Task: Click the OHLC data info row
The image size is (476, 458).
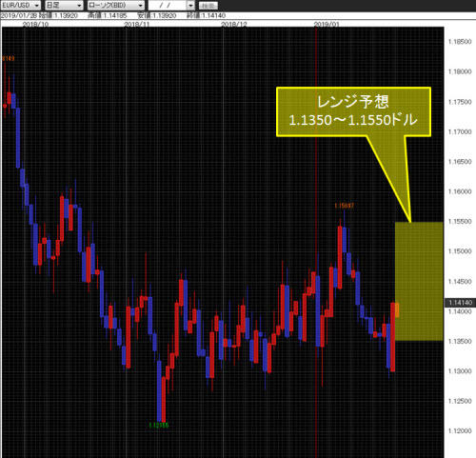Action: [x=113, y=15]
